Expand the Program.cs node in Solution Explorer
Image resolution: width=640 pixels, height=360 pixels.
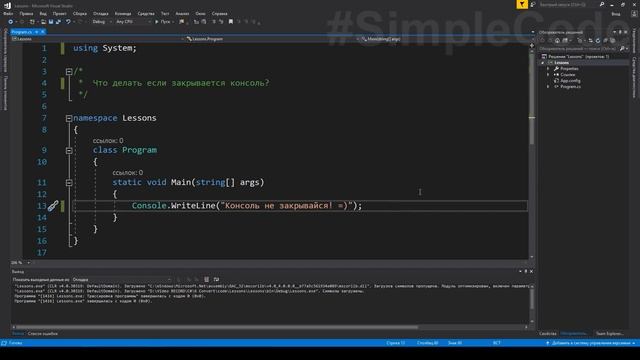click(548, 87)
